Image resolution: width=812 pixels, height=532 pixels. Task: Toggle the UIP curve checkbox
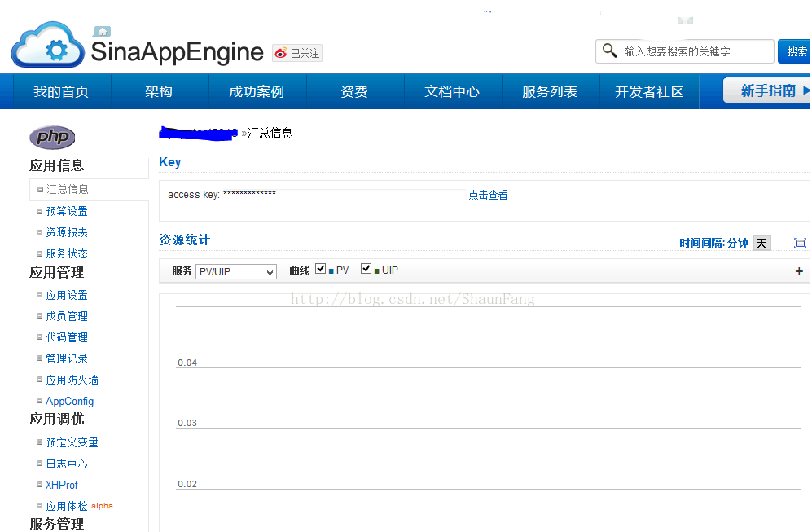pyautogui.click(x=366, y=269)
